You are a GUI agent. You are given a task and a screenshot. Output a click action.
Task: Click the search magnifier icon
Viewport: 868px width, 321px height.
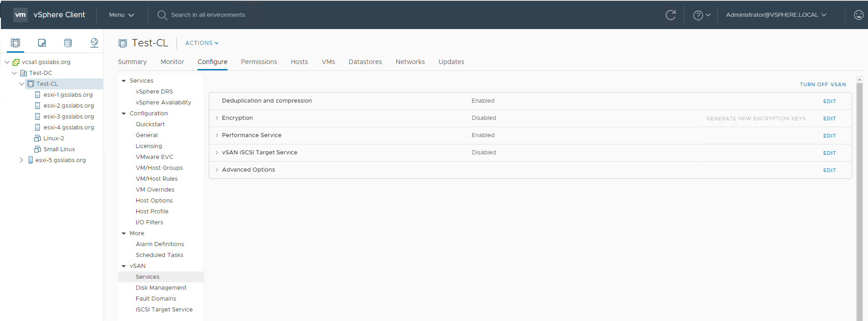point(162,15)
